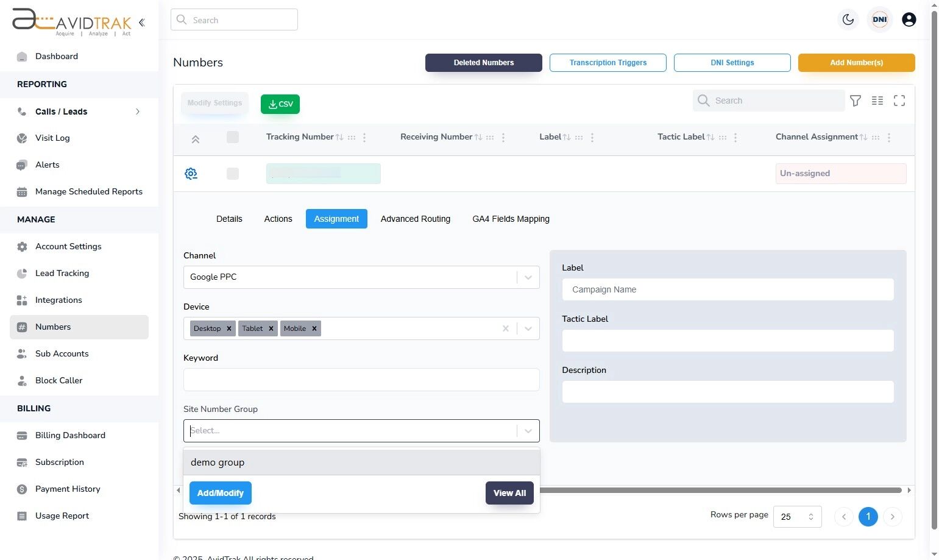Open the Channel dropdown showing Google PPC
The width and height of the screenshot is (939, 560).
click(x=528, y=277)
